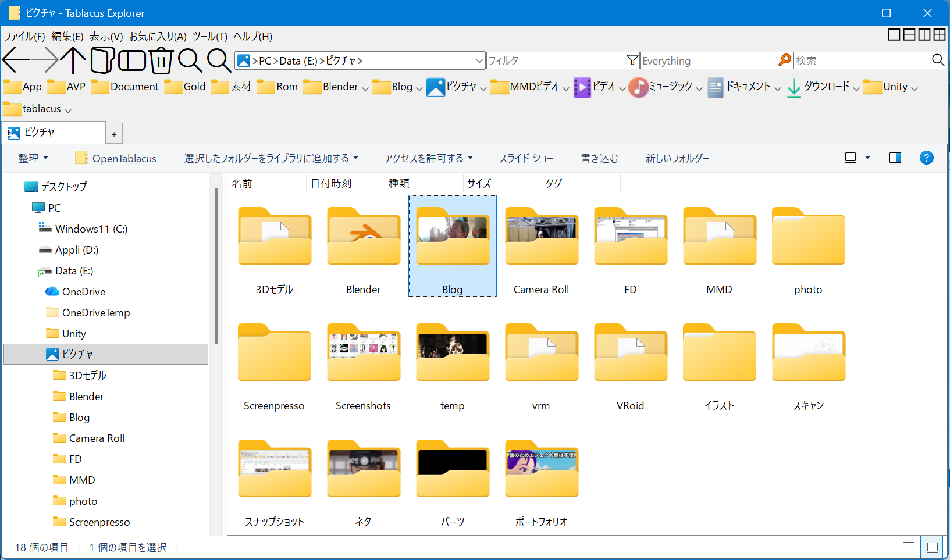Switch to large thumbnails view in status bar

[932, 547]
